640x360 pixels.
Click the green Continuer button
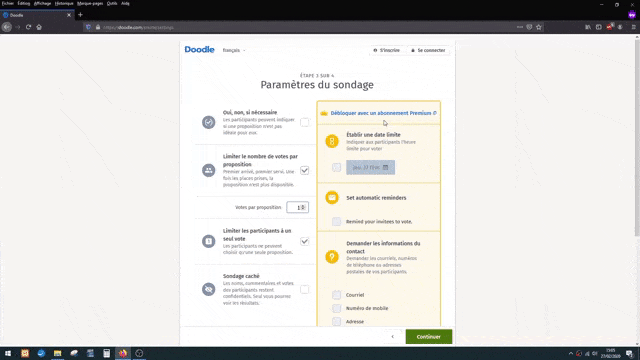tap(429, 337)
